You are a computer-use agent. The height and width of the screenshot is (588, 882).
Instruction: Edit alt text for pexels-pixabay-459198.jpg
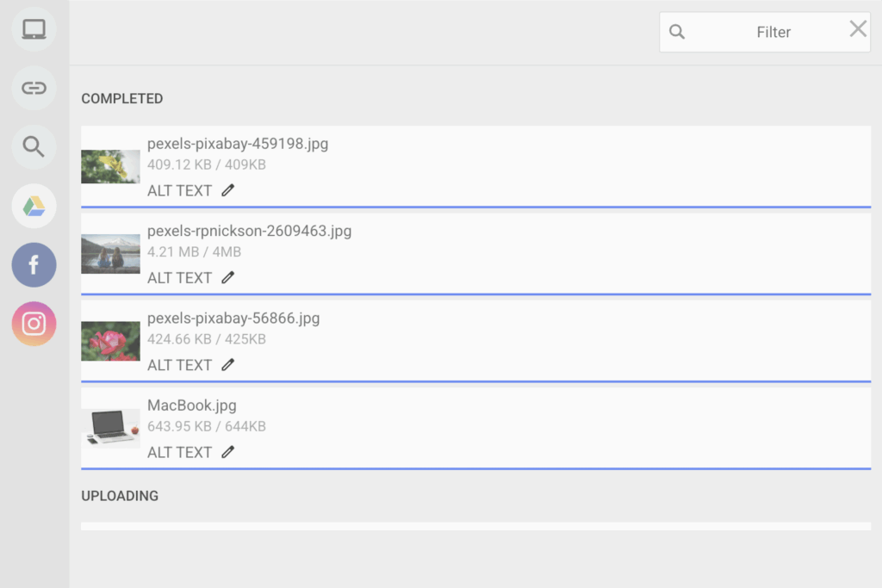tap(227, 189)
